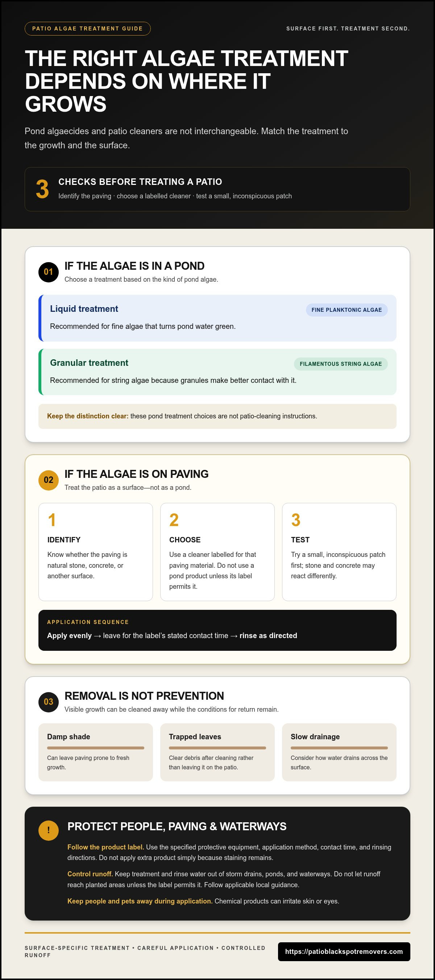Click the Keep the distinction clear note
This screenshot has height=980, width=435.
point(217,416)
